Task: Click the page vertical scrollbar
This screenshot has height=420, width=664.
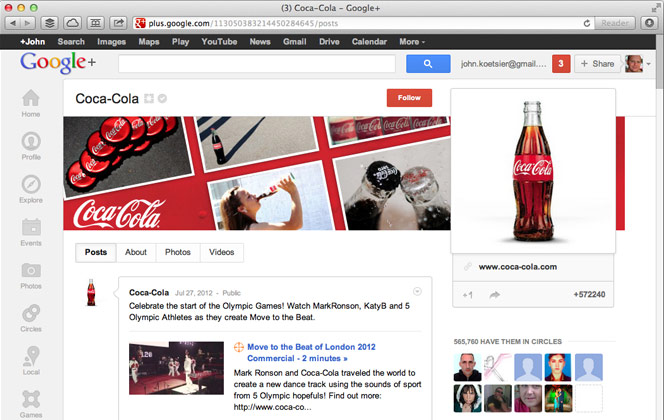Action: [660, 61]
